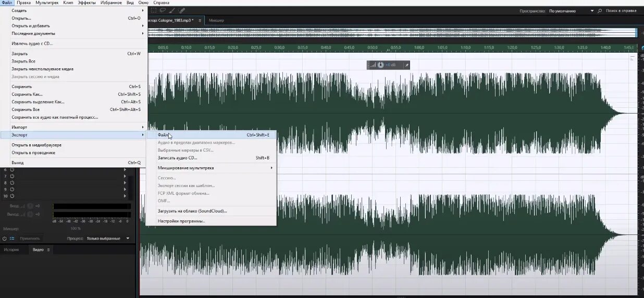Screen dimensions: 644x298
Task: Click the input gain knob Вход
Action: [30, 206]
